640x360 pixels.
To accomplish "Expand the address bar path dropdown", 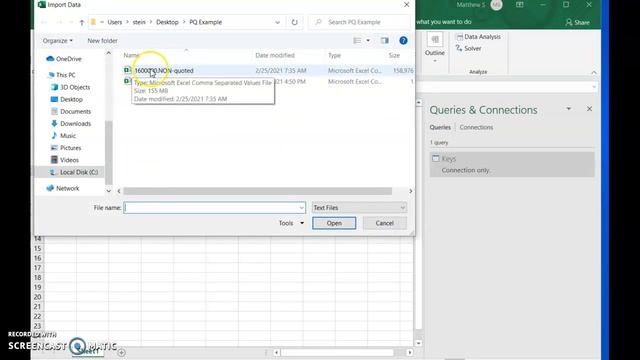I will click(278, 22).
